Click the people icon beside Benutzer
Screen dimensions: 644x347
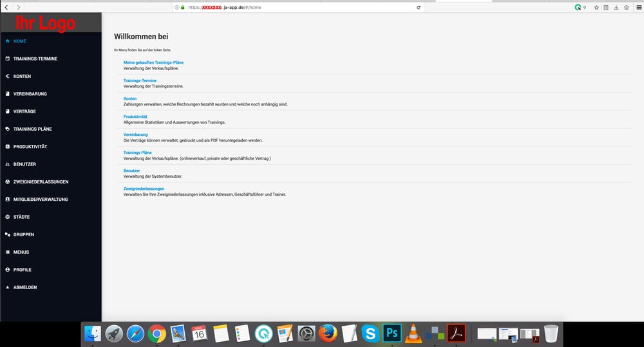point(7,164)
